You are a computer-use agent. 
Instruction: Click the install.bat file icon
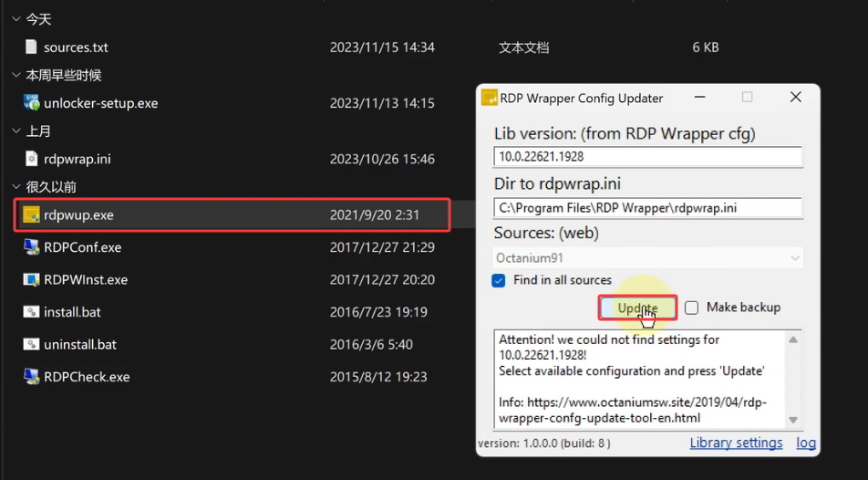pyautogui.click(x=32, y=312)
